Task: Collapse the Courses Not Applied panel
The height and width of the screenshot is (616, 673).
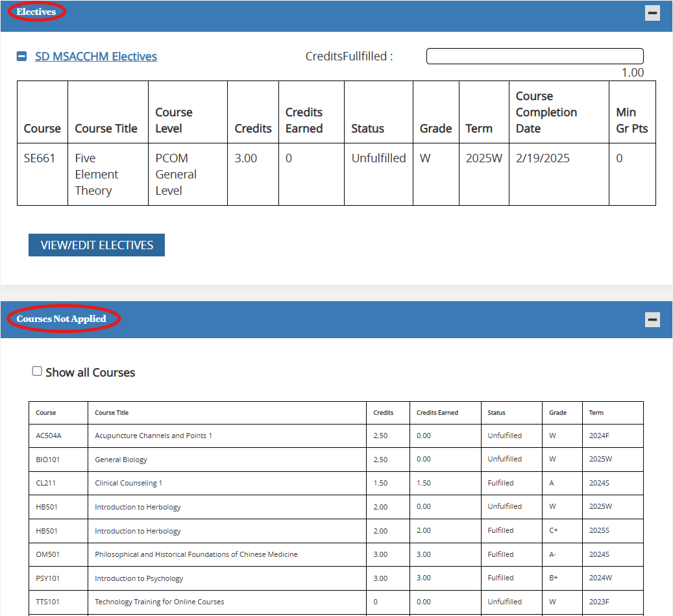Action: point(652,319)
